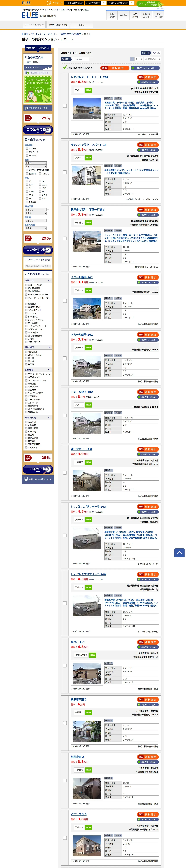Click 千葉県でエリアから探す breadcrumb
The width and height of the screenshot is (186, 868).
click(70, 34)
